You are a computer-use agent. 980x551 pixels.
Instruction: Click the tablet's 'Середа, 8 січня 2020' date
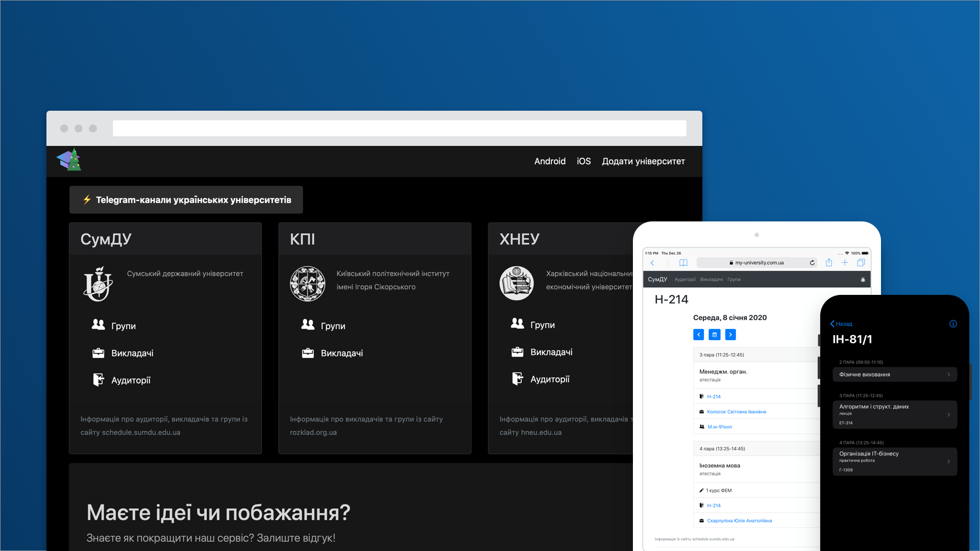(x=730, y=317)
